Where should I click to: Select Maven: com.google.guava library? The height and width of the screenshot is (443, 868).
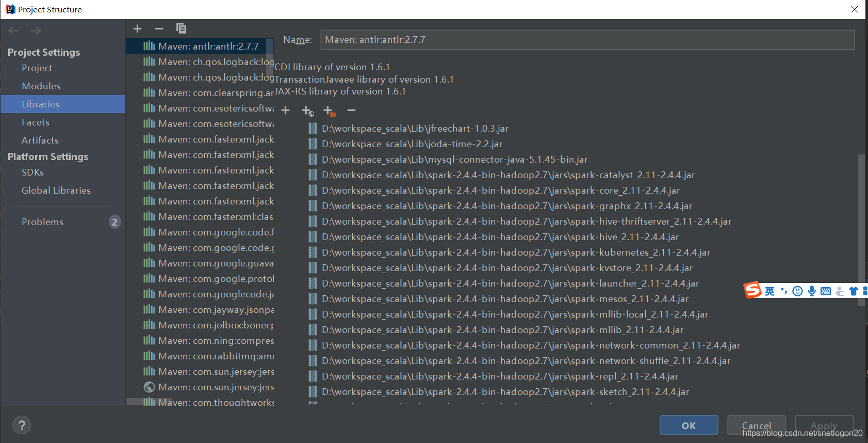(200, 263)
